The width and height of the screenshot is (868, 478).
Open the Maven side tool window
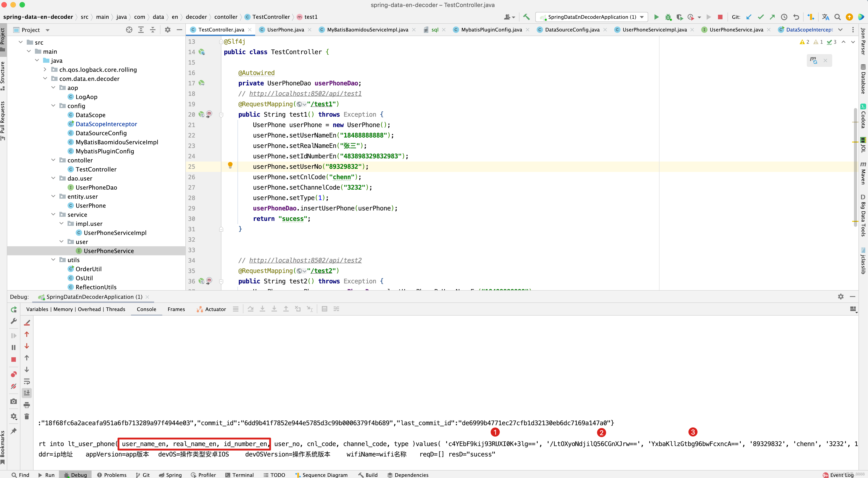click(863, 173)
